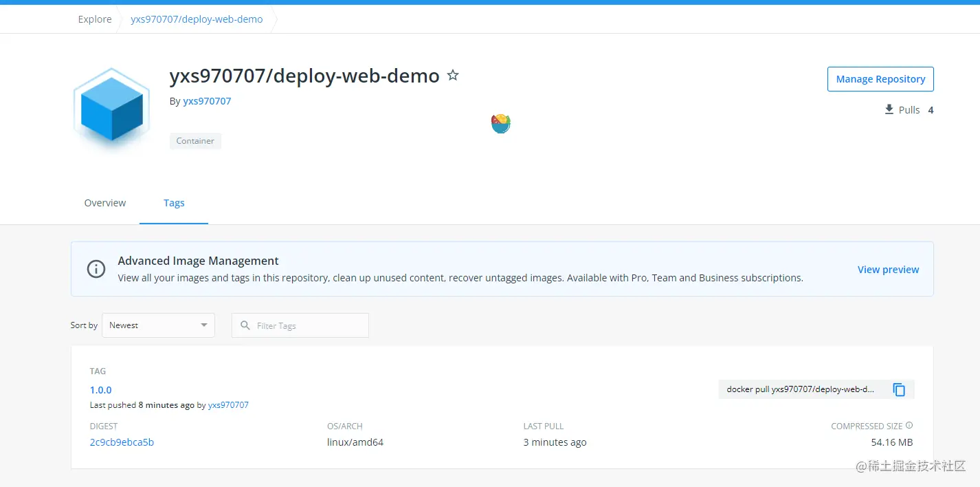
Task: Click the repository title yxs970707/deploy-web-demo
Action: pos(304,76)
